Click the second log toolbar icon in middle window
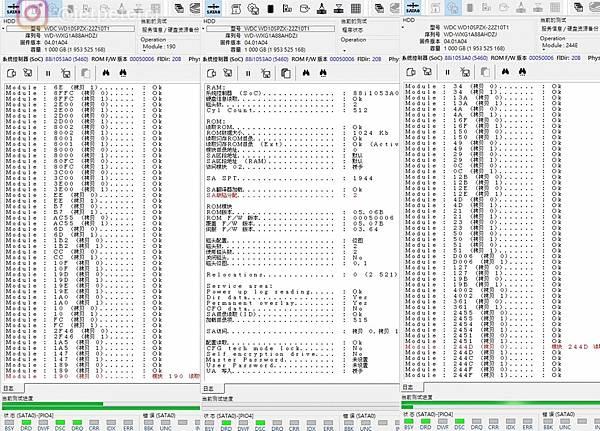This screenshot has height=431, width=600. pos(228,73)
